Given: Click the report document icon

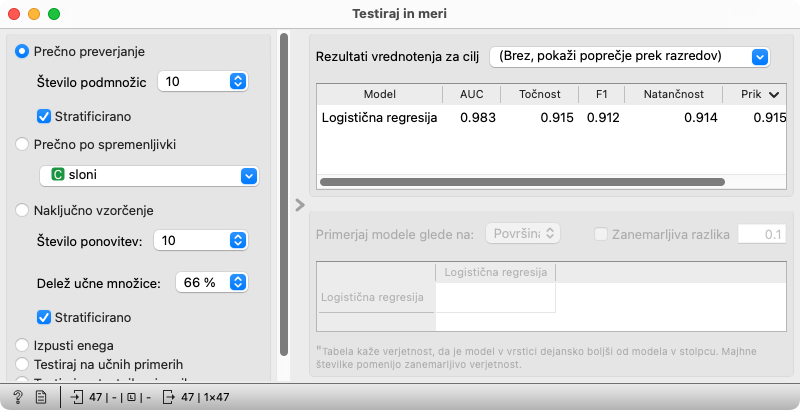Looking at the screenshot, I should click(x=41, y=397).
